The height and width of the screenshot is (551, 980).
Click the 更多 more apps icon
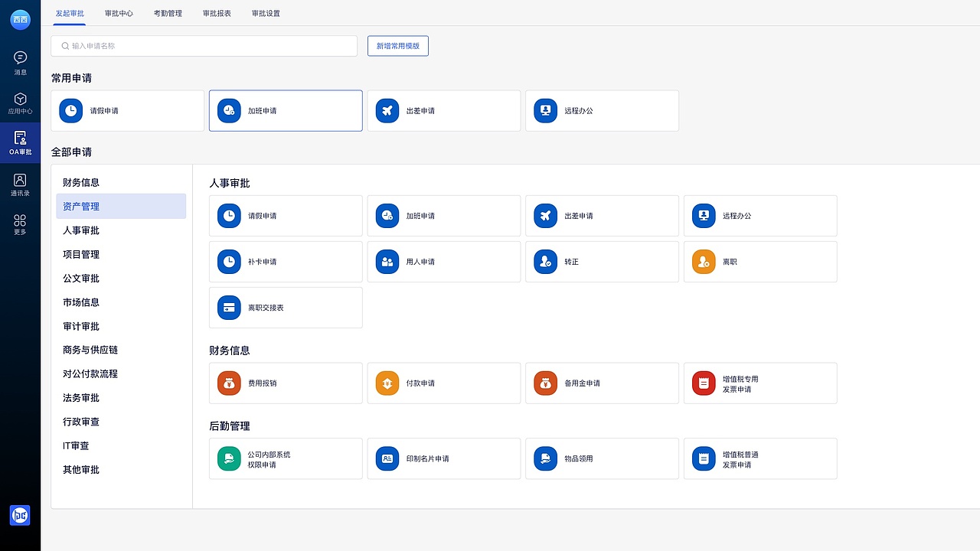20,220
